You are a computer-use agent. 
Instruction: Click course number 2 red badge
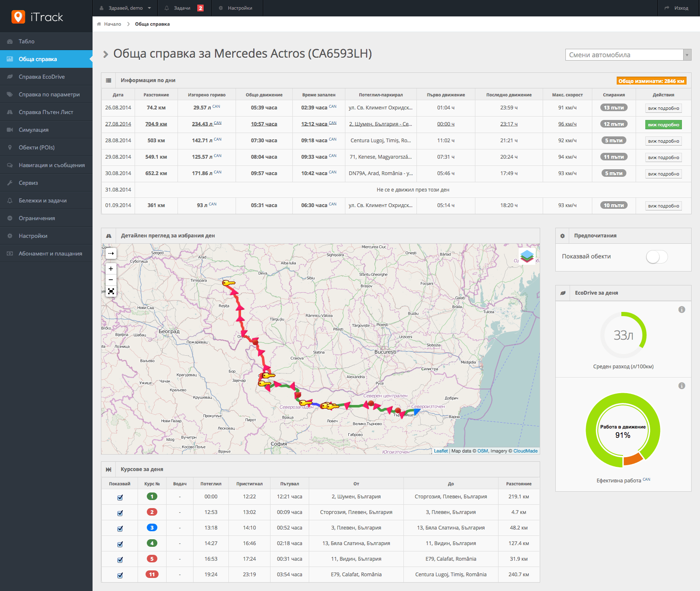coord(152,512)
